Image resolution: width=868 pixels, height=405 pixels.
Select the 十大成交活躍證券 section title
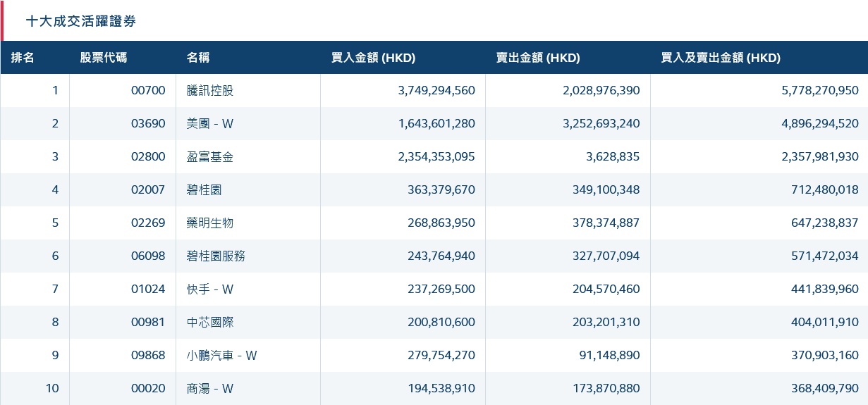click(81, 21)
